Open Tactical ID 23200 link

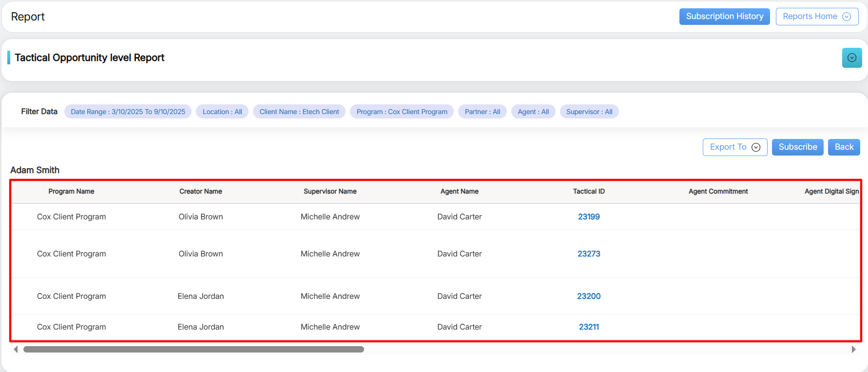pyautogui.click(x=589, y=296)
